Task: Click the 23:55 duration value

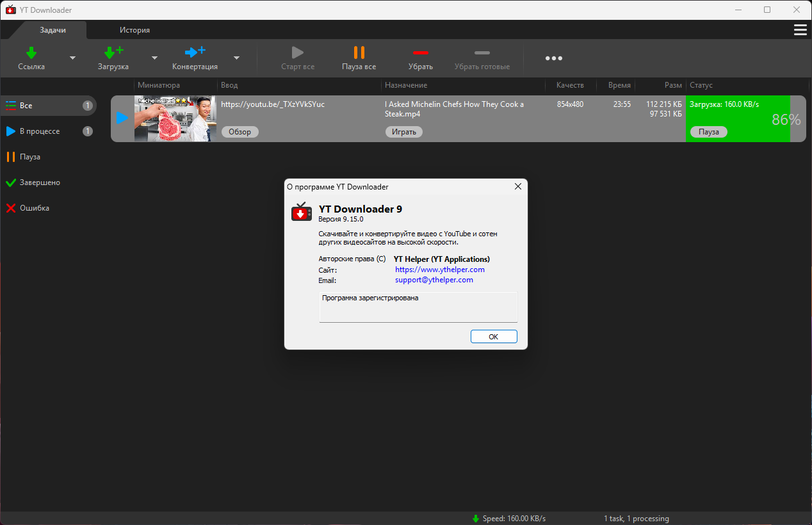Action: 622,104
